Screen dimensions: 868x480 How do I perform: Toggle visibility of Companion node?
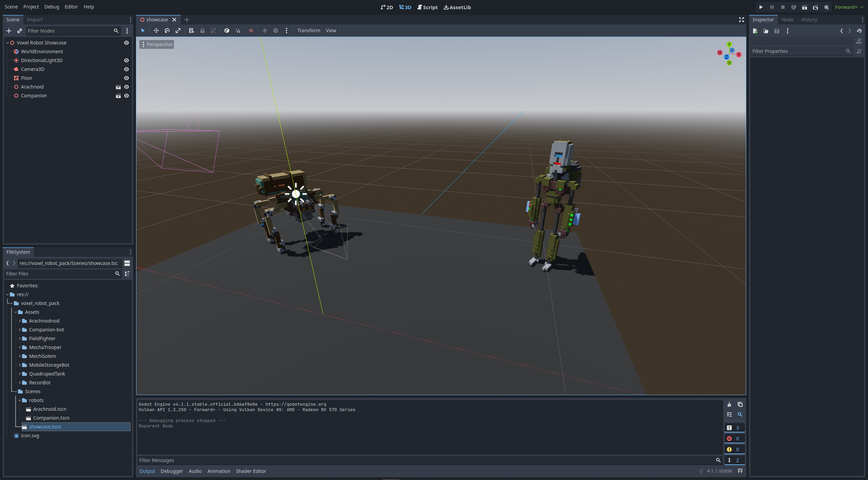click(126, 96)
